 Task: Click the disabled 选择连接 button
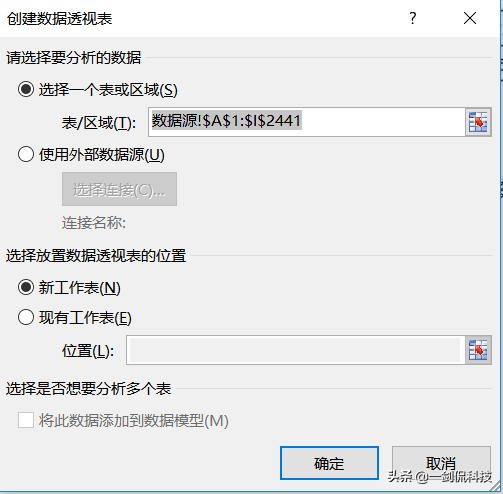click(x=119, y=189)
